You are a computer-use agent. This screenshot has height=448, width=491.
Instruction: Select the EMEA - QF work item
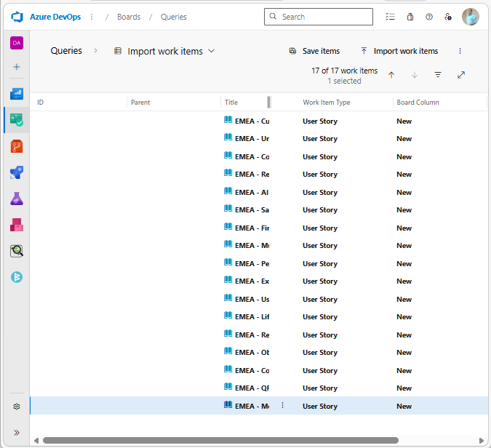pos(259,388)
